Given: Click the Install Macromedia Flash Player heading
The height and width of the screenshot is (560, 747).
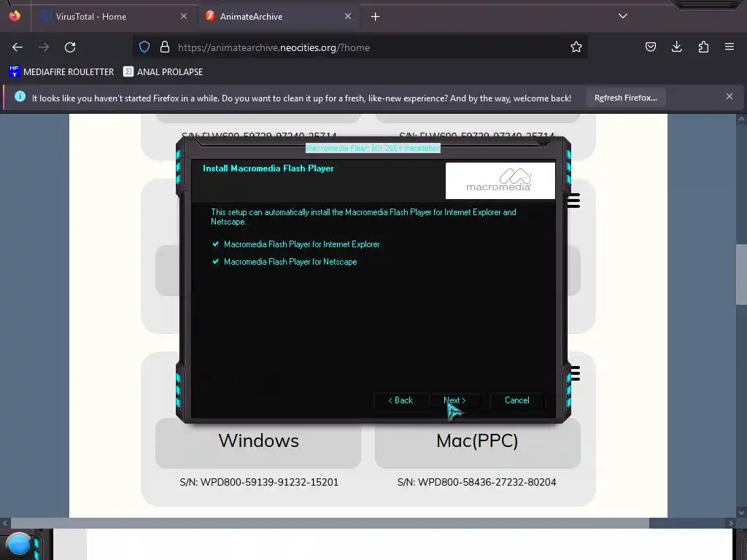Looking at the screenshot, I should (x=268, y=168).
